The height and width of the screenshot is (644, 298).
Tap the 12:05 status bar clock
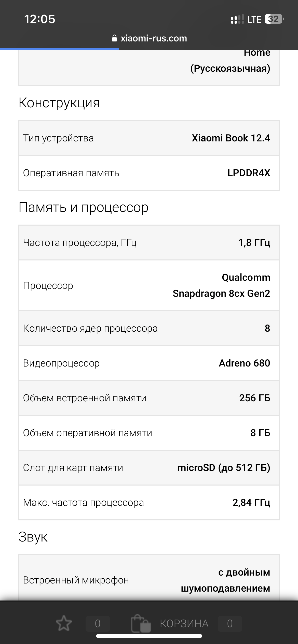[x=39, y=19]
